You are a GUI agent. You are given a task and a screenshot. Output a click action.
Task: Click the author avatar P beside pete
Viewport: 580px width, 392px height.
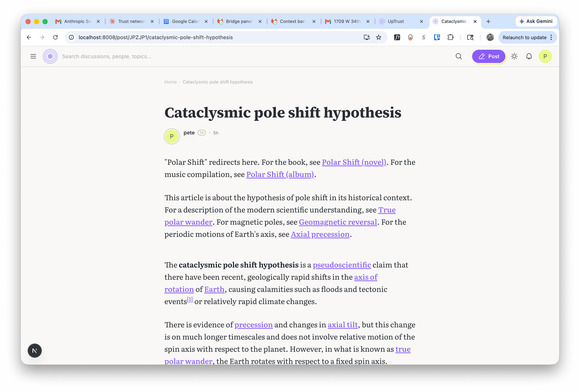tap(172, 136)
